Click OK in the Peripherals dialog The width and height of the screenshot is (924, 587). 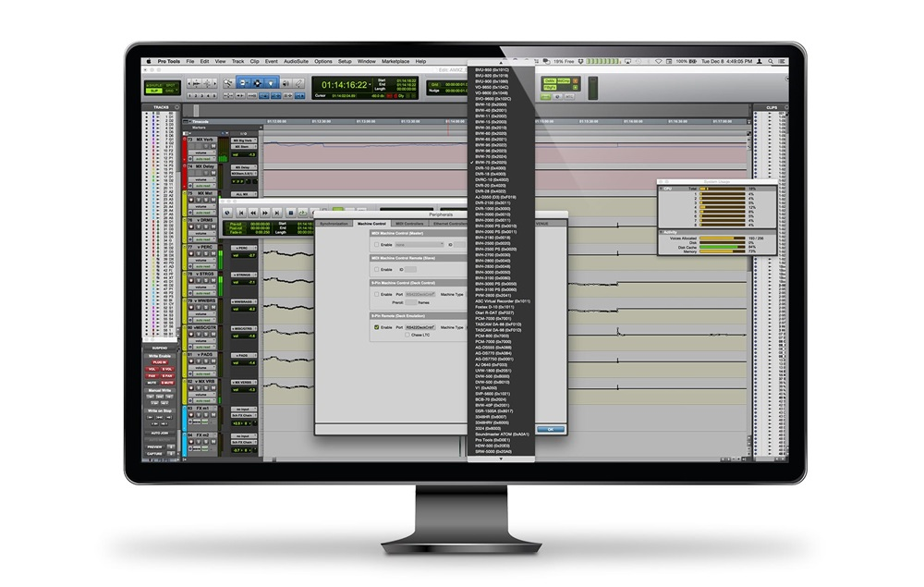pos(551,429)
